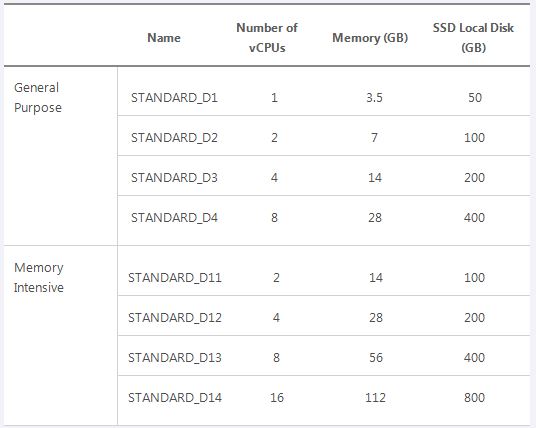Click the 56 memory value for D13
The image size is (536, 428).
click(376, 358)
